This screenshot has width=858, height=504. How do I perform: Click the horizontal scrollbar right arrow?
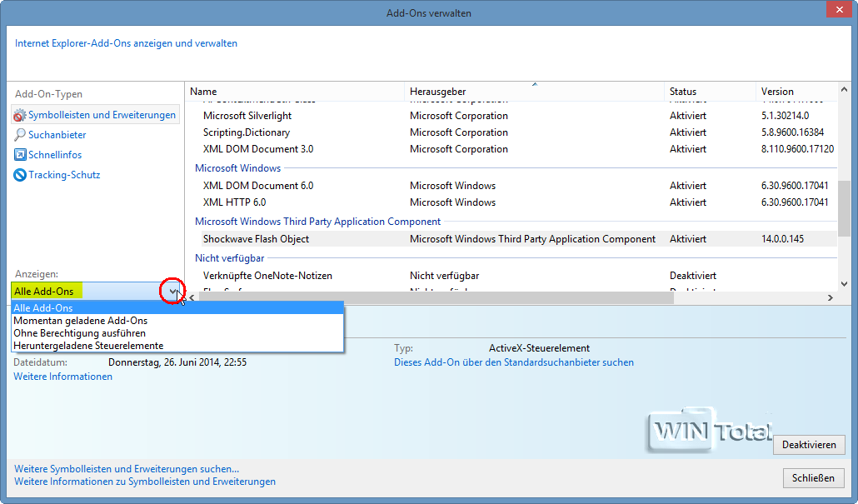(830, 297)
